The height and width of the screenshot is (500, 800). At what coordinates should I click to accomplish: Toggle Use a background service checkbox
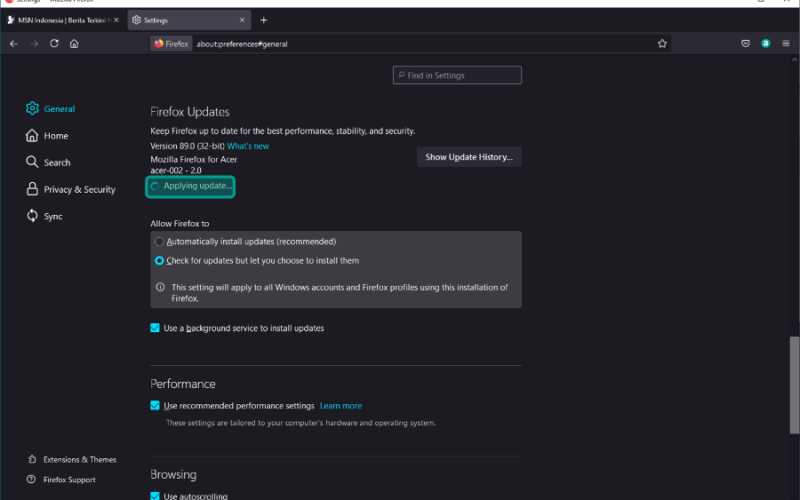point(155,328)
